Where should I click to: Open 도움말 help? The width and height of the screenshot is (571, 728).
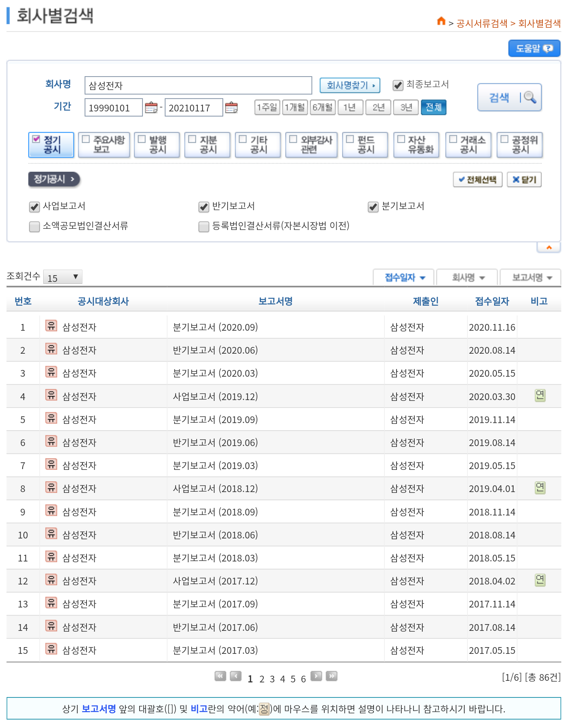click(534, 48)
